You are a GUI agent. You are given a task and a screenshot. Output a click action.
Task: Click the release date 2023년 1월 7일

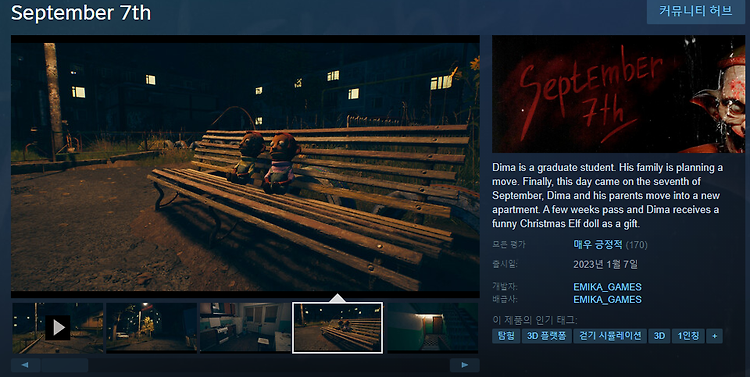click(605, 264)
